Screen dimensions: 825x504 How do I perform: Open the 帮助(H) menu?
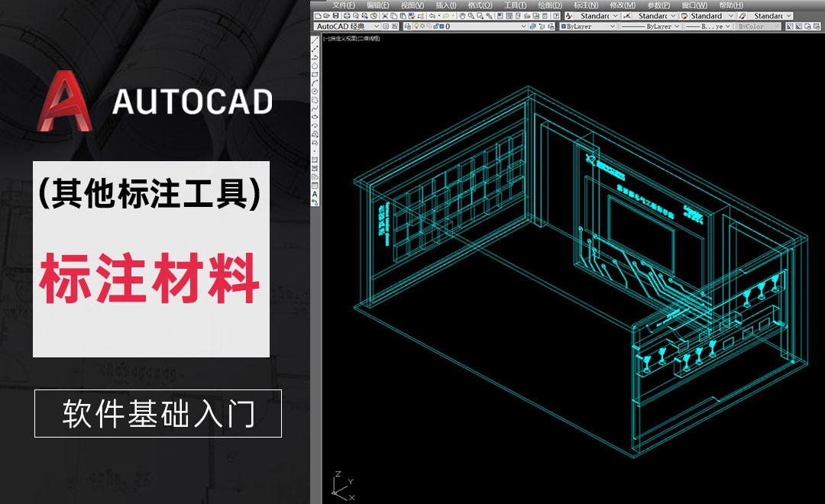click(x=731, y=5)
